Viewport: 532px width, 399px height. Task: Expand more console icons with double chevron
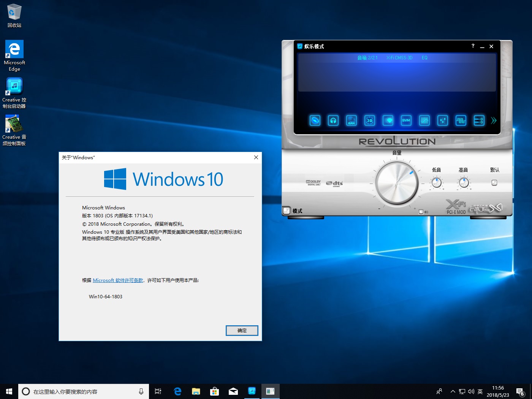pyautogui.click(x=494, y=120)
